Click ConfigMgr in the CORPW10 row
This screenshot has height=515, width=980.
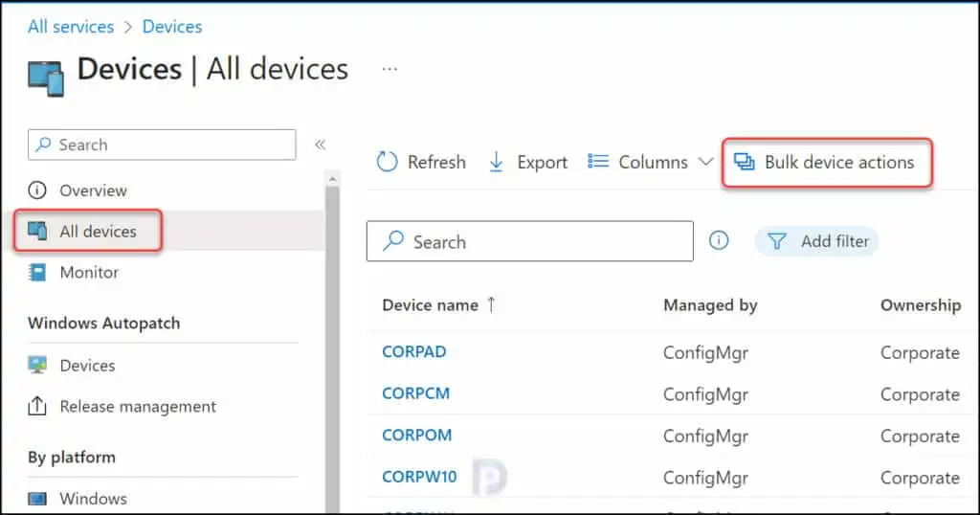(x=705, y=478)
